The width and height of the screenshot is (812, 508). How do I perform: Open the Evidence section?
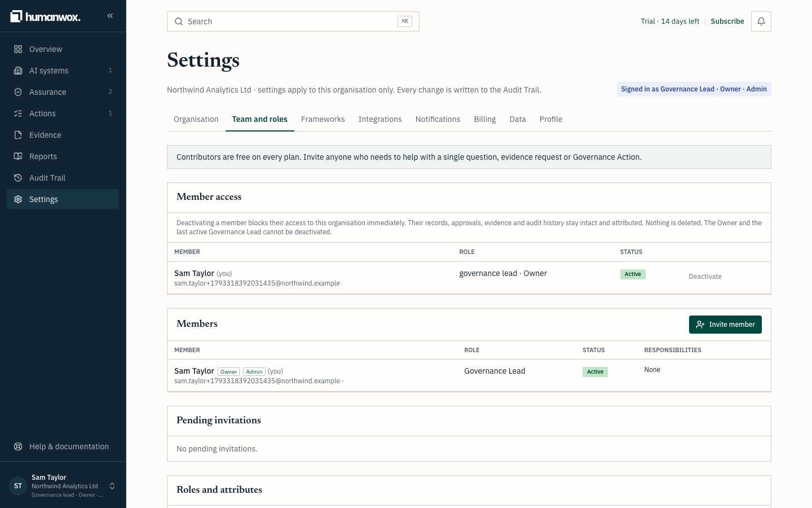pyautogui.click(x=63, y=135)
